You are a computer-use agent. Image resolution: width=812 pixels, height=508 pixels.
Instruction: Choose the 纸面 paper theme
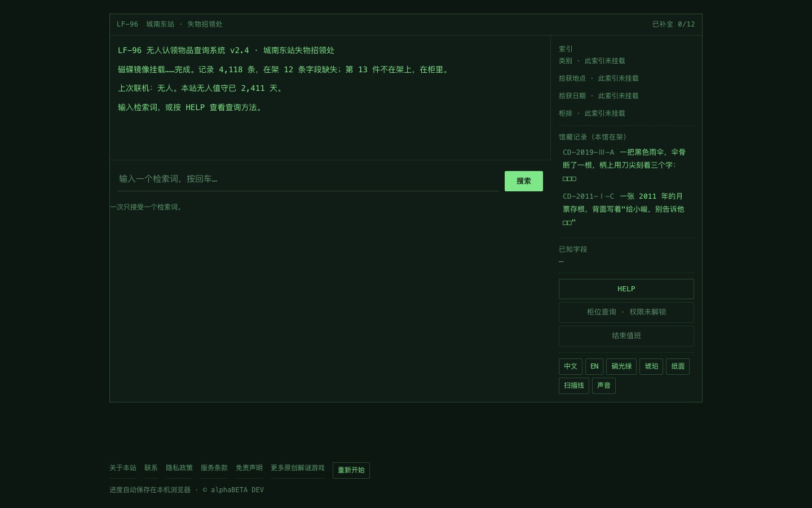click(x=678, y=366)
